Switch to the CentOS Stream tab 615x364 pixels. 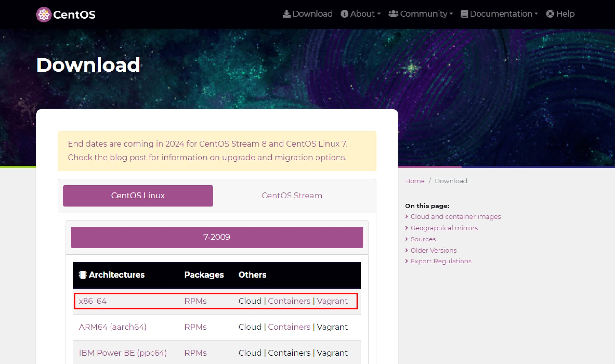point(291,196)
